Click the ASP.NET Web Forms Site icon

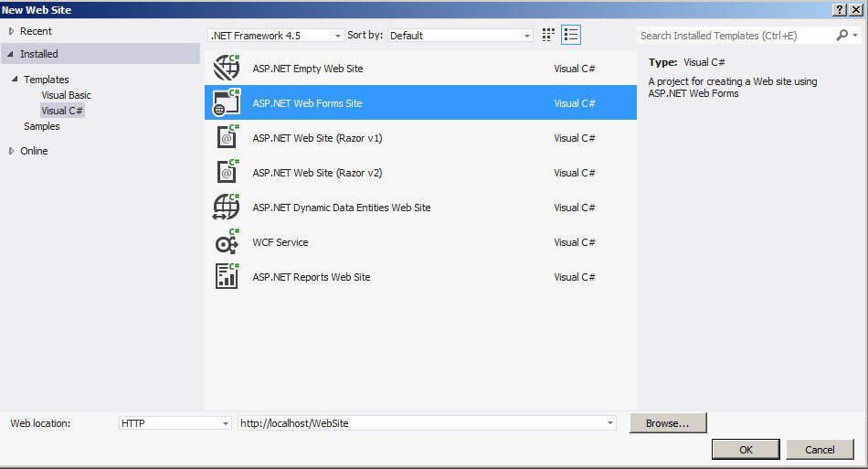[x=226, y=103]
